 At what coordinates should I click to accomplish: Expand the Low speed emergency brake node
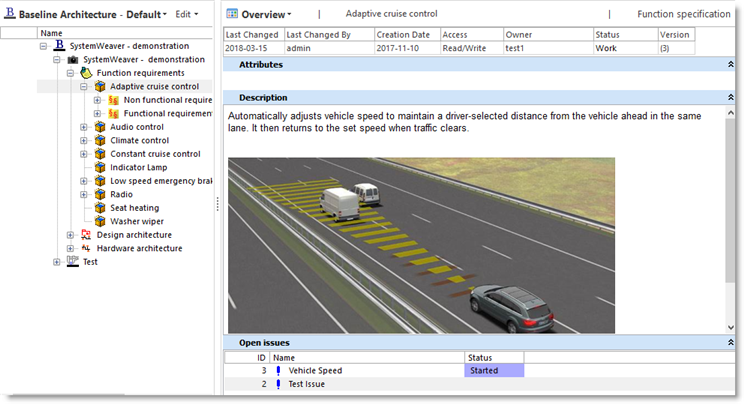pos(84,181)
